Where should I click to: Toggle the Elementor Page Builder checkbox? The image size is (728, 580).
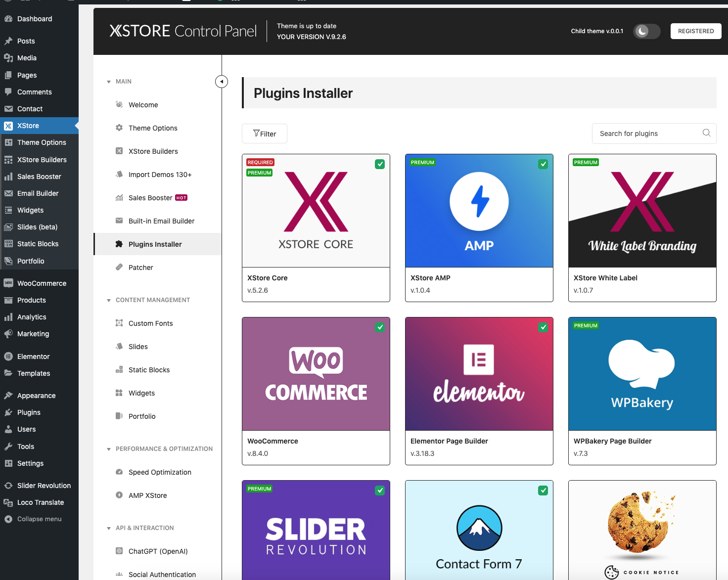click(x=543, y=327)
